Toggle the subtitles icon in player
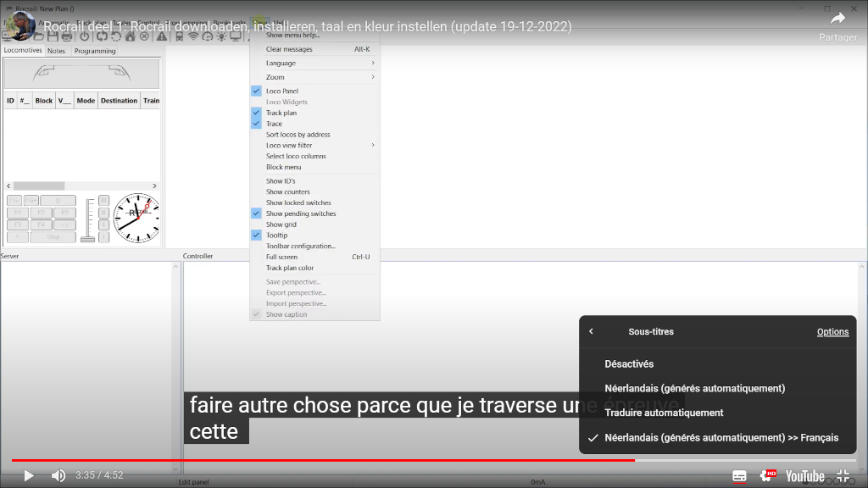Viewport: 868px width, 488px height. (x=739, y=476)
